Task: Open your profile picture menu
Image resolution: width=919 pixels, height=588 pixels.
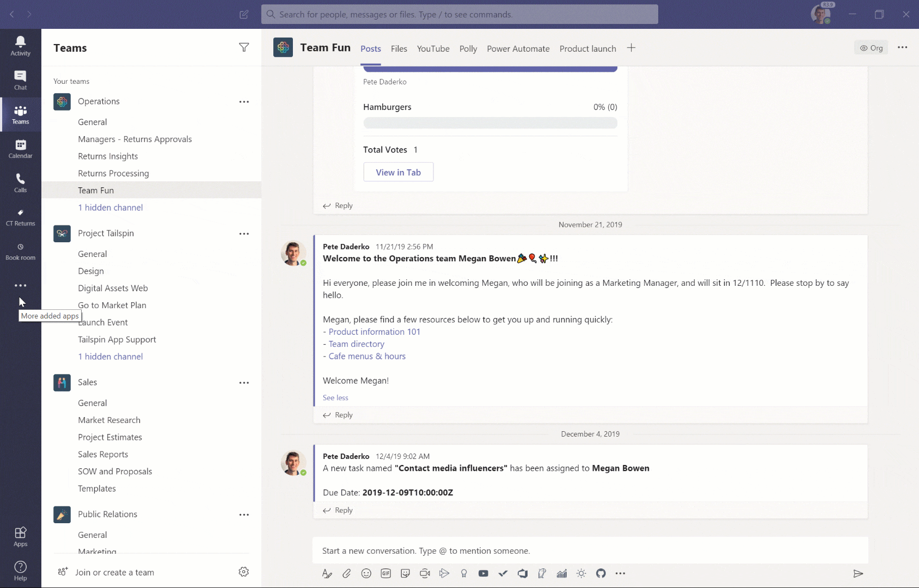Action: (x=821, y=14)
